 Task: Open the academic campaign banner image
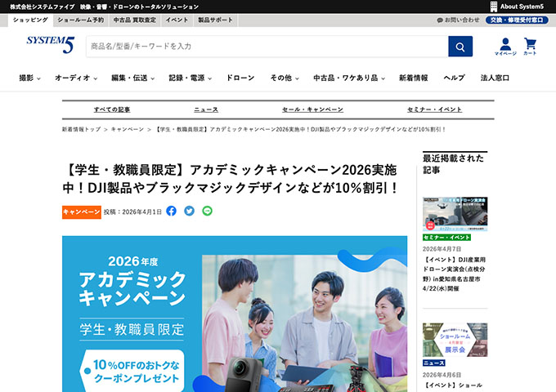pyautogui.click(x=235, y=314)
